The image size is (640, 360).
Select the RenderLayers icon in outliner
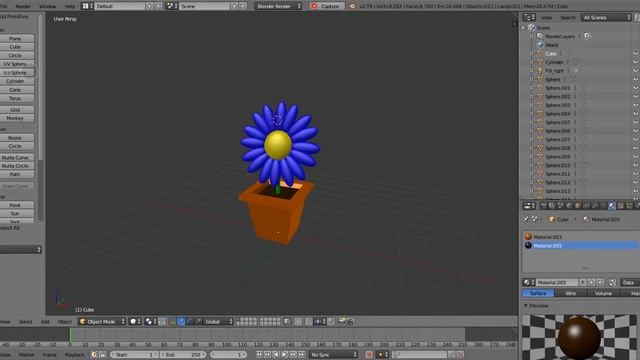coord(540,36)
